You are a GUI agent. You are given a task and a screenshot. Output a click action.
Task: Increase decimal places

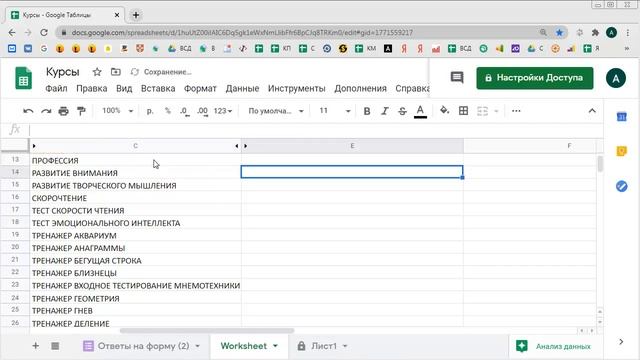pyautogui.click(x=202, y=111)
